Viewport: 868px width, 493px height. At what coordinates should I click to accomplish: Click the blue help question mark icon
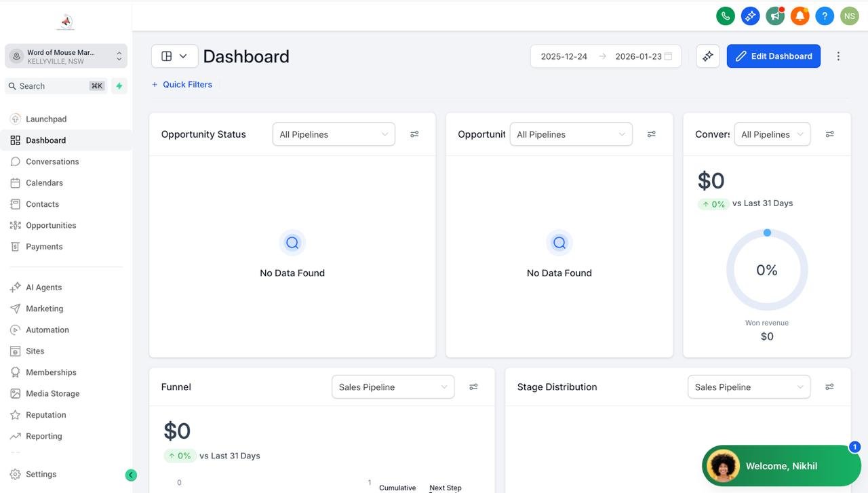pyautogui.click(x=825, y=16)
